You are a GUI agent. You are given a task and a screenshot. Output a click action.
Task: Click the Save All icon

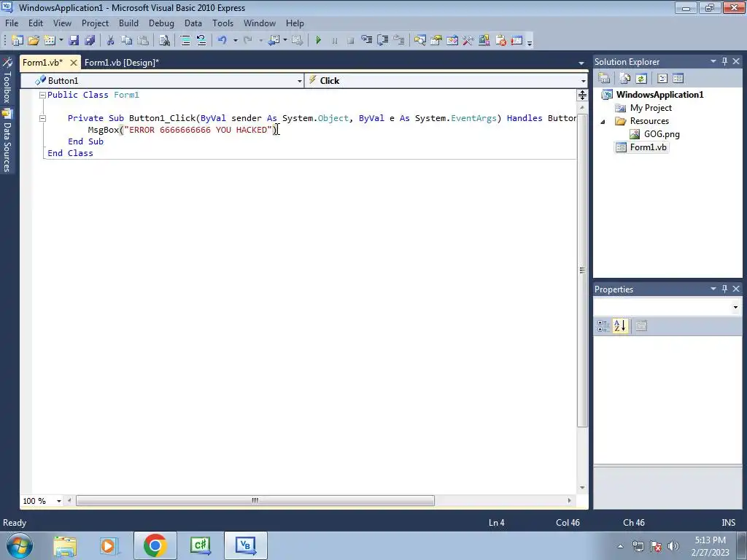[90, 41]
